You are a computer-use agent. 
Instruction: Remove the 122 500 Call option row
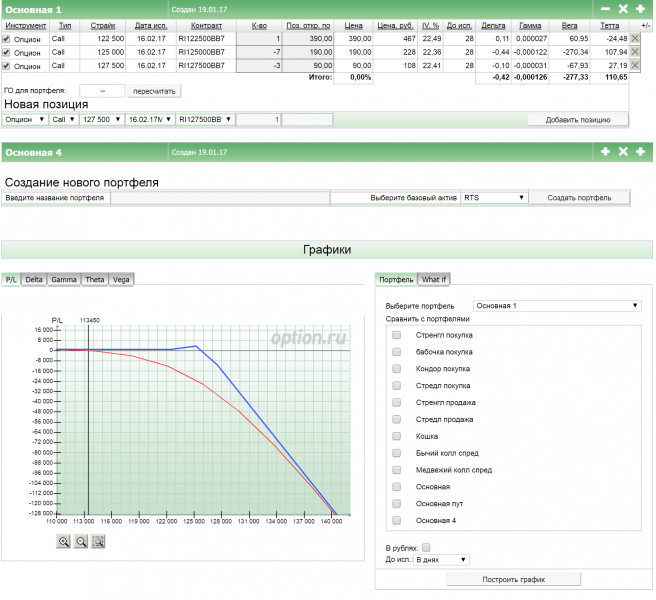[635, 38]
